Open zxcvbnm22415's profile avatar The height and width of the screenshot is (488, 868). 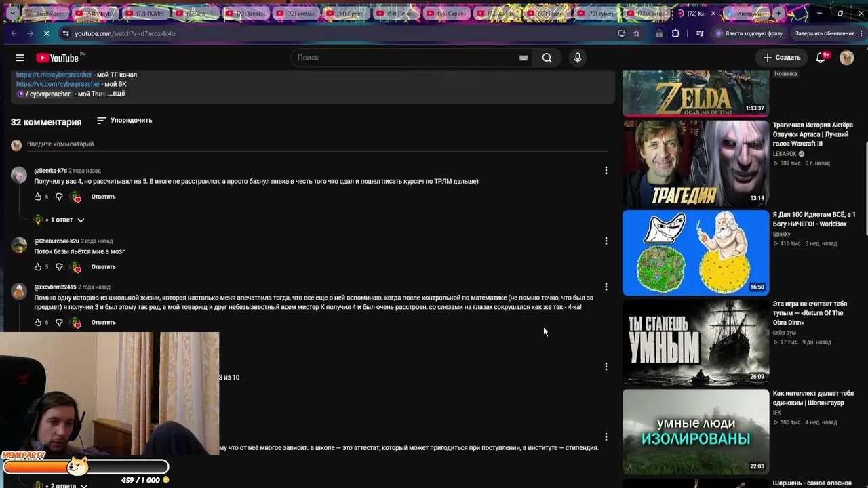(x=19, y=291)
